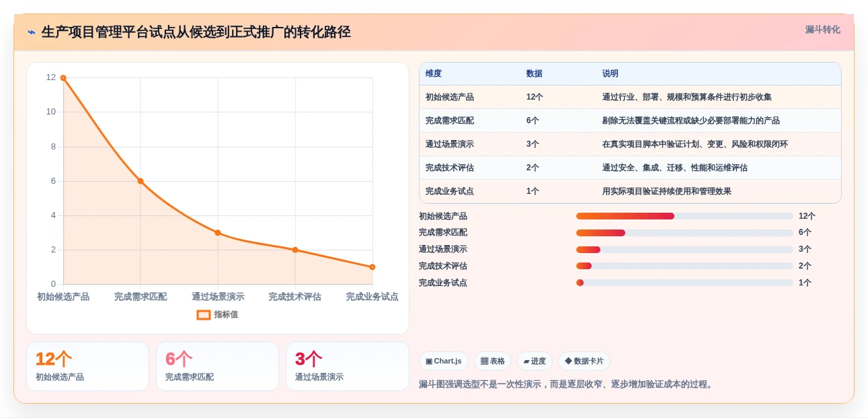
Task: Select the 完成业务试点 table cell
Action: pos(450,191)
